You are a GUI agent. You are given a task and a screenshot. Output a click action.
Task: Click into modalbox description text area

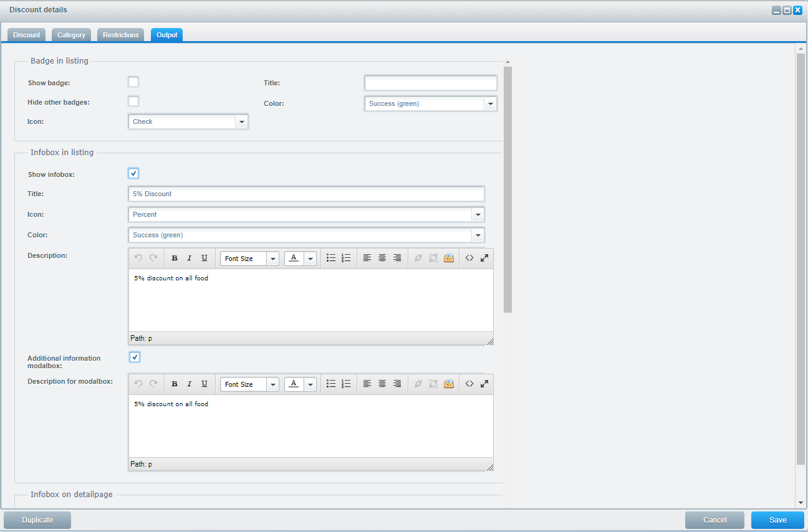tap(310, 426)
